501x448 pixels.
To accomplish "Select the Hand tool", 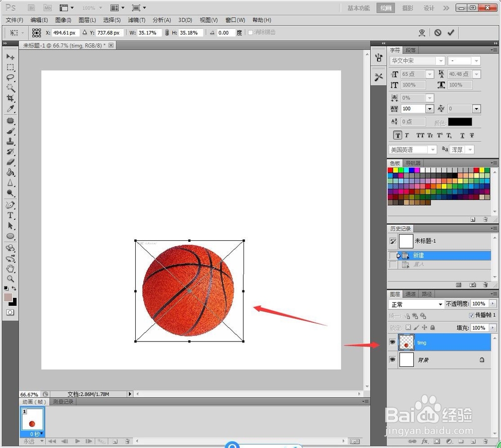I will (10, 268).
